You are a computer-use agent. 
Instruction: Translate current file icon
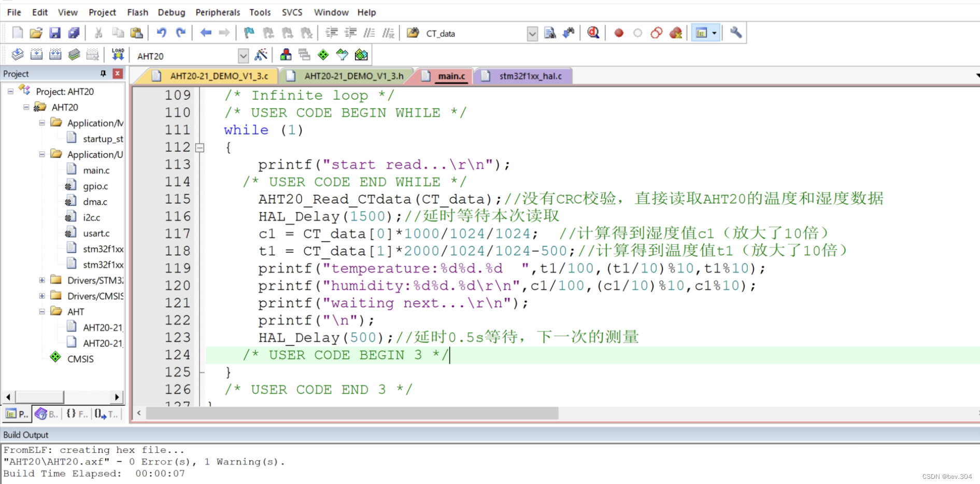(x=17, y=54)
